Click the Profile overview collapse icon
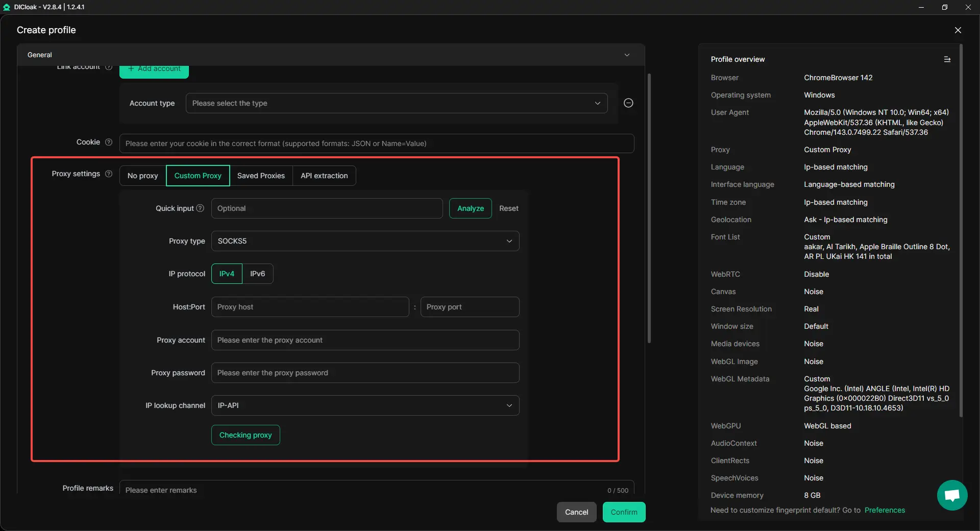This screenshot has height=531, width=980. tap(947, 59)
